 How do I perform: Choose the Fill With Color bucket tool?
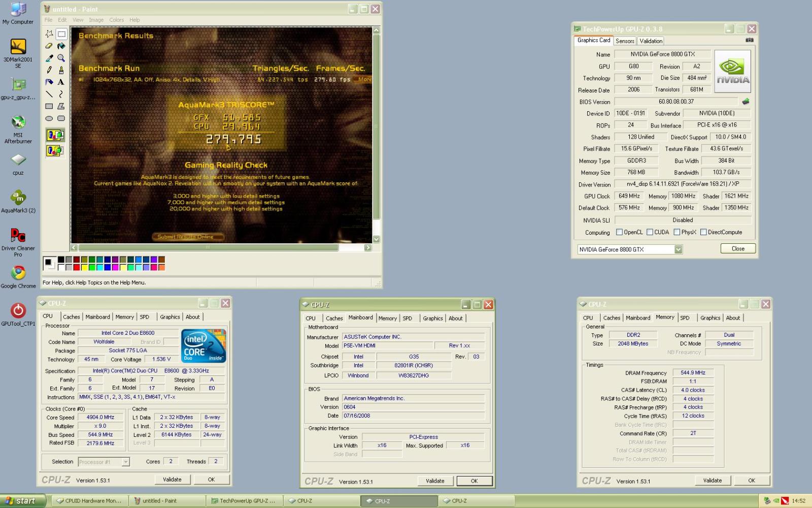tap(61, 46)
